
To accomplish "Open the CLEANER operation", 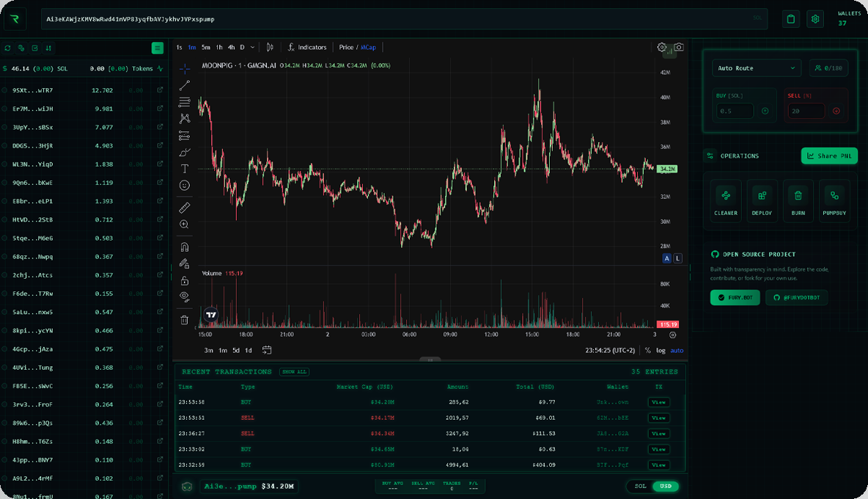I will tap(726, 201).
